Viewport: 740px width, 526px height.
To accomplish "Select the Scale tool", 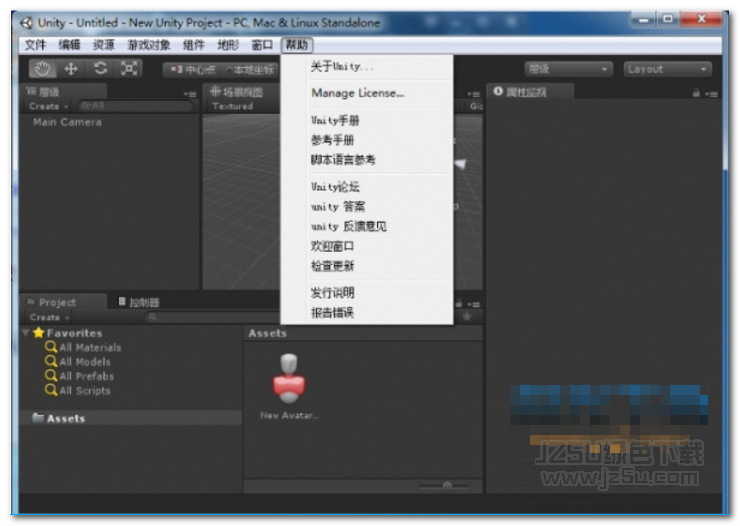I will coord(129,69).
